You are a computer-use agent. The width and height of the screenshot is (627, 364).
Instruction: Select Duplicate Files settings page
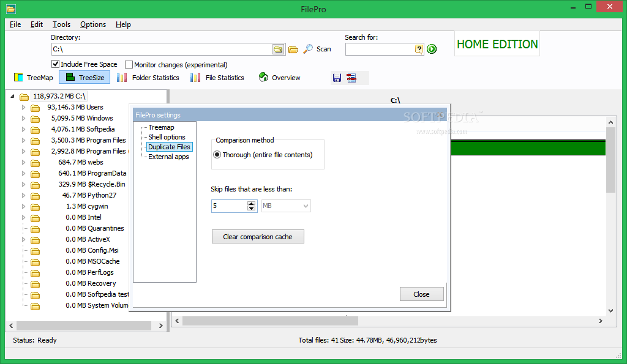click(x=169, y=147)
